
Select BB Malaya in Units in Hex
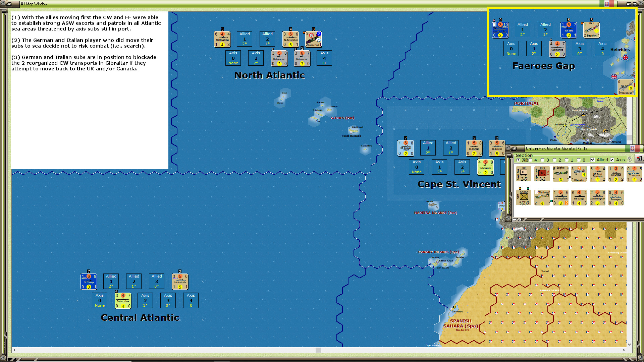(x=579, y=197)
